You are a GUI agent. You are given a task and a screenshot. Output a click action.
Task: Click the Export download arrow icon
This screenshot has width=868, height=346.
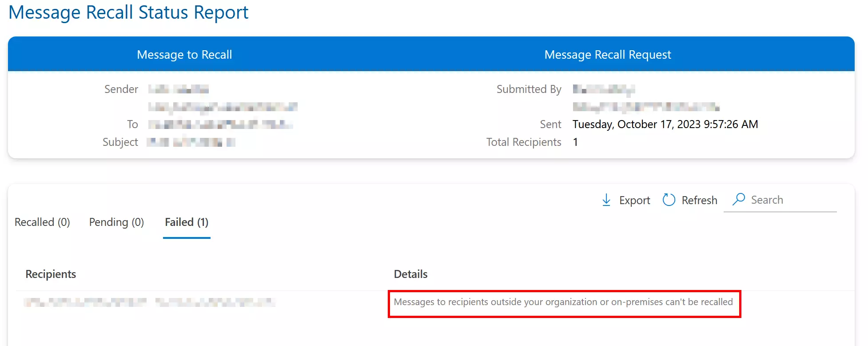coord(606,200)
